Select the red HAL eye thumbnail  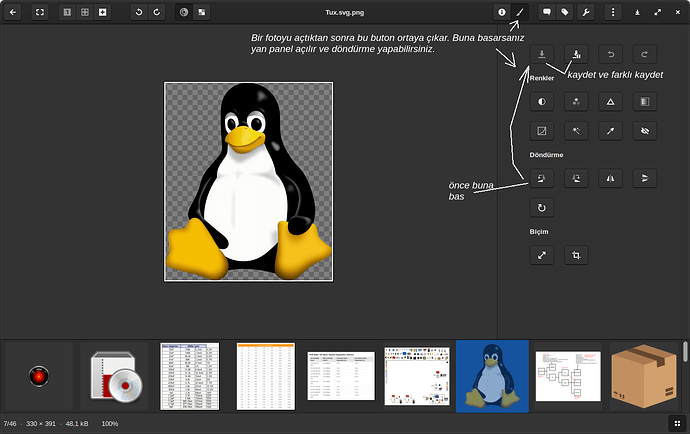point(38,376)
